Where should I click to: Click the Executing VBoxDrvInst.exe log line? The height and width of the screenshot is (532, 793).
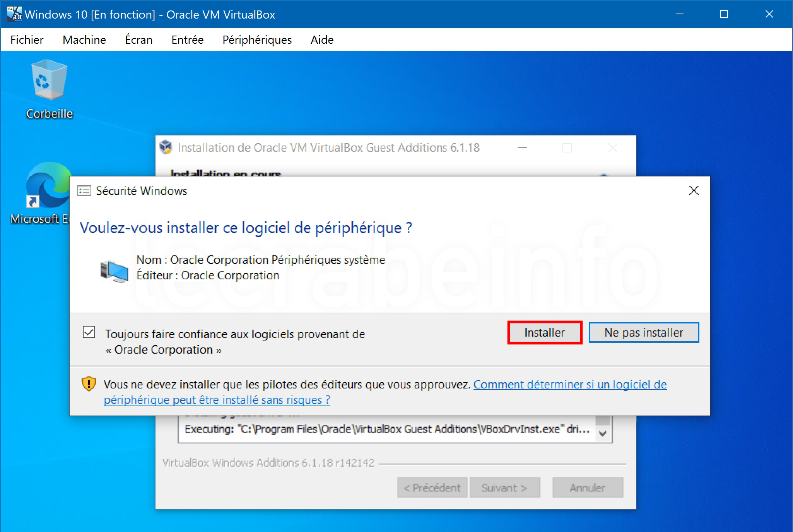(x=387, y=429)
